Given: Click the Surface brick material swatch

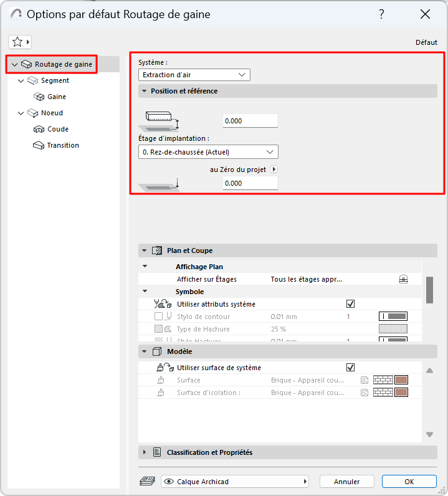Looking at the screenshot, I should click(391, 380).
